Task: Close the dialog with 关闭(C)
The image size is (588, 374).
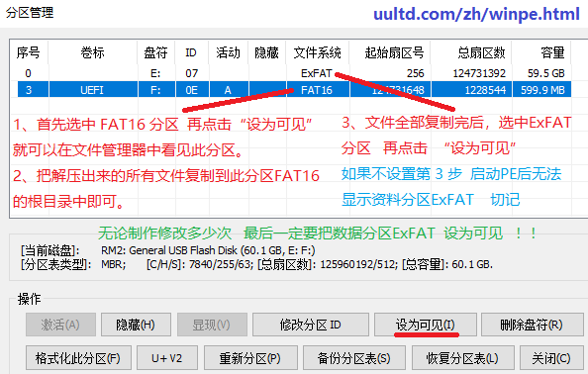Action: coord(551,358)
